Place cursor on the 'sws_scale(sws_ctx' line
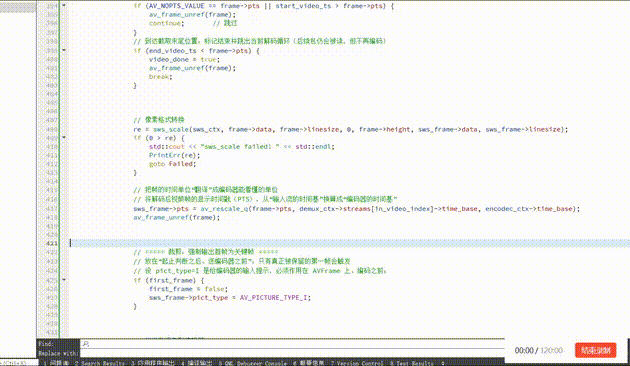Screen dimensions: 630x366 [350, 129]
